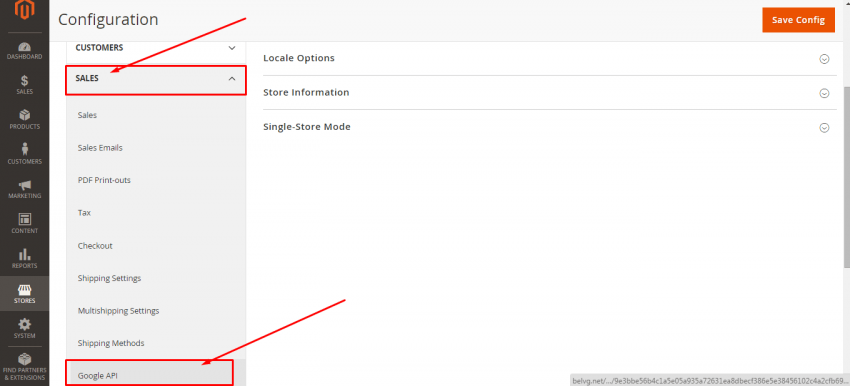
Task: Click the CUSTOMERS group header text
Action: [99, 48]
